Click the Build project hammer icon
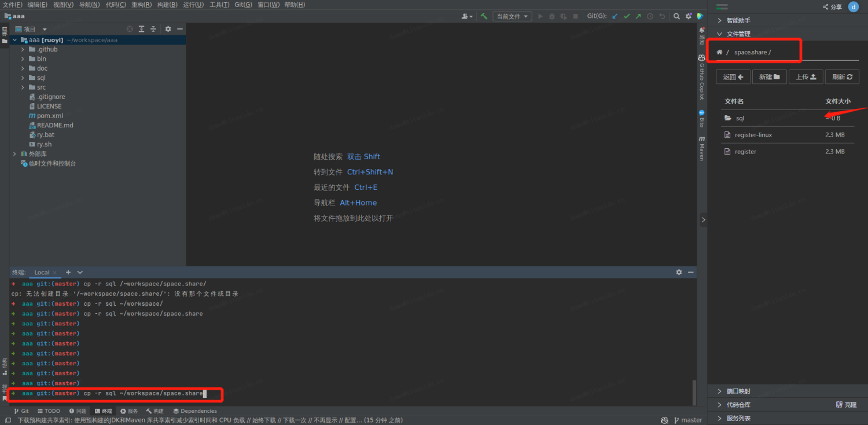 (x=484, y=16)
